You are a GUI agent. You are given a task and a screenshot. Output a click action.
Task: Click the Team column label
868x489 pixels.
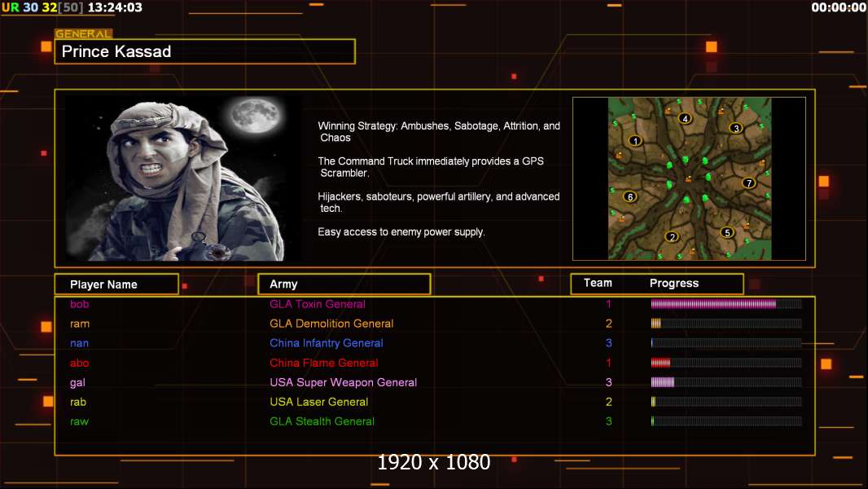(x=598, y=283)
